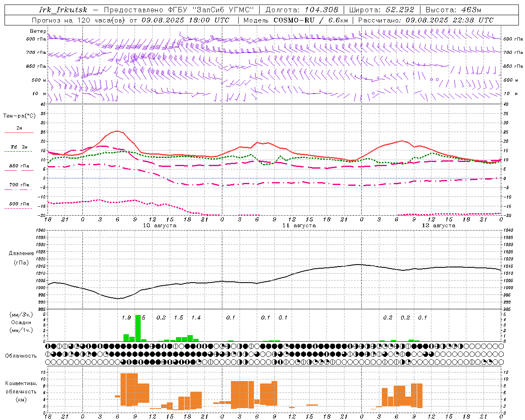The image size is (525, 420).
Task: Click the tallest orange convective cloud bar
Action: (129, 390)
